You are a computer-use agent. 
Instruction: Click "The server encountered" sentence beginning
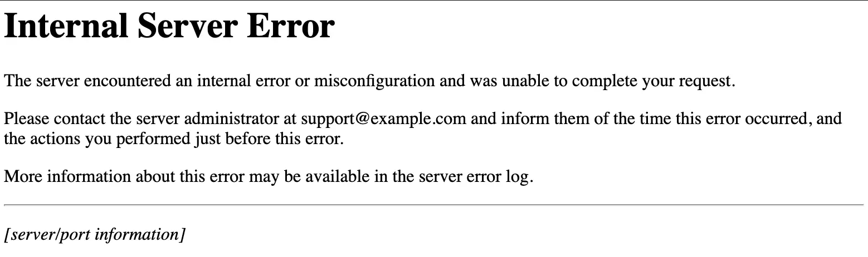[x=87, y=81]
